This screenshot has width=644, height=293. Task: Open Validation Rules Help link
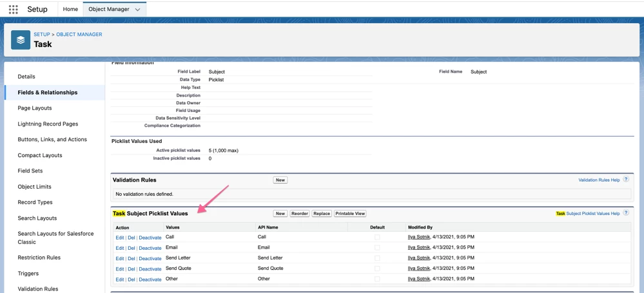click(x=599, y=180)
